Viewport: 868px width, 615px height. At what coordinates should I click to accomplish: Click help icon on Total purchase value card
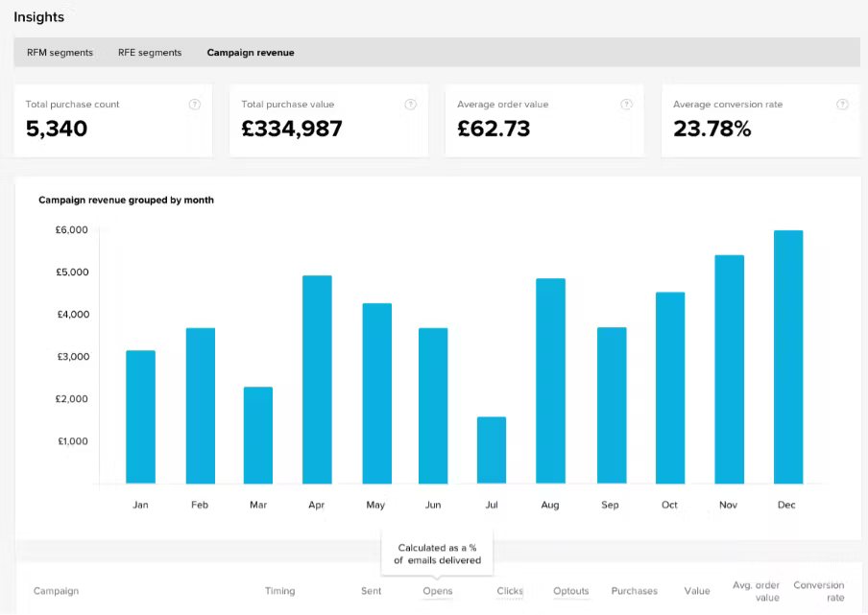click(x=411, y=105)
